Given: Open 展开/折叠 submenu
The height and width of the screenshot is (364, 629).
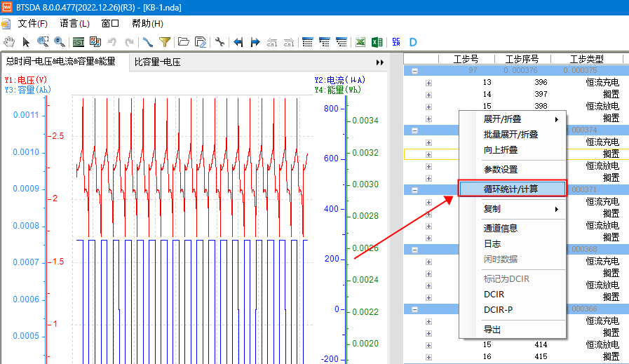Looking at the screenshot, I should point(513,119).
